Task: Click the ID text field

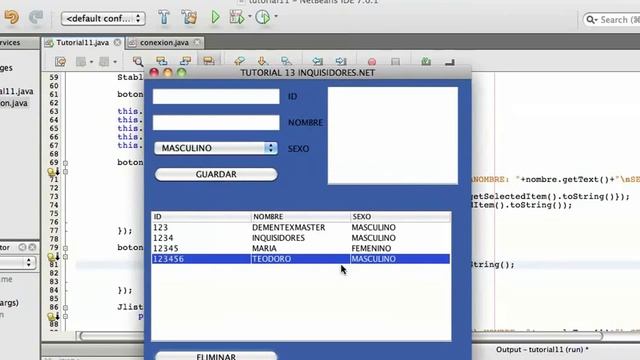Action: (216, 96)
